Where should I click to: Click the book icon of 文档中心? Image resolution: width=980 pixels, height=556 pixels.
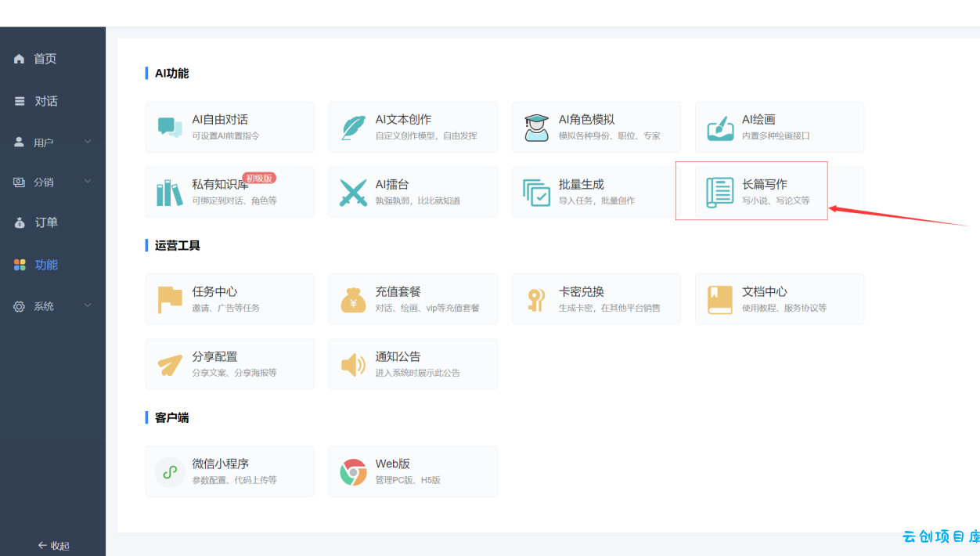[720, 299]
